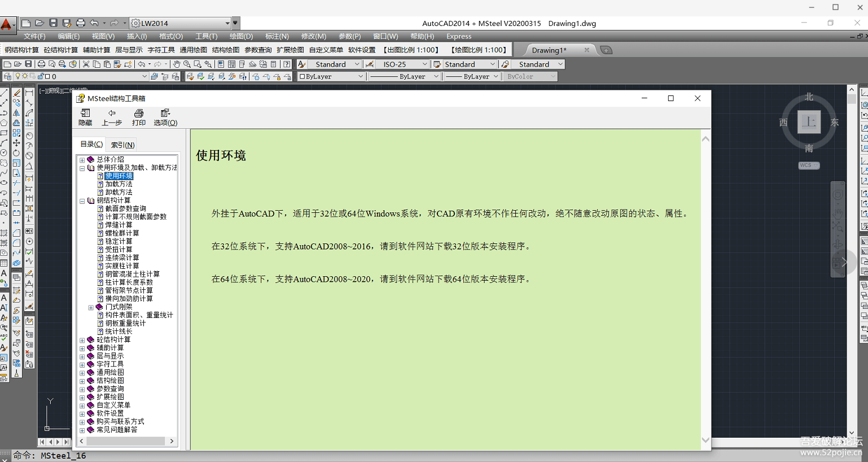Toggle the layer lightbulb on/off icon

click(18, 76)
